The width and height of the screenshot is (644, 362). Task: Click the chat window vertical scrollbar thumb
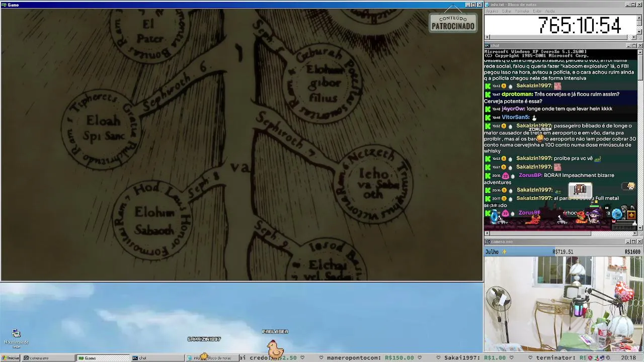tap(640, 68)
